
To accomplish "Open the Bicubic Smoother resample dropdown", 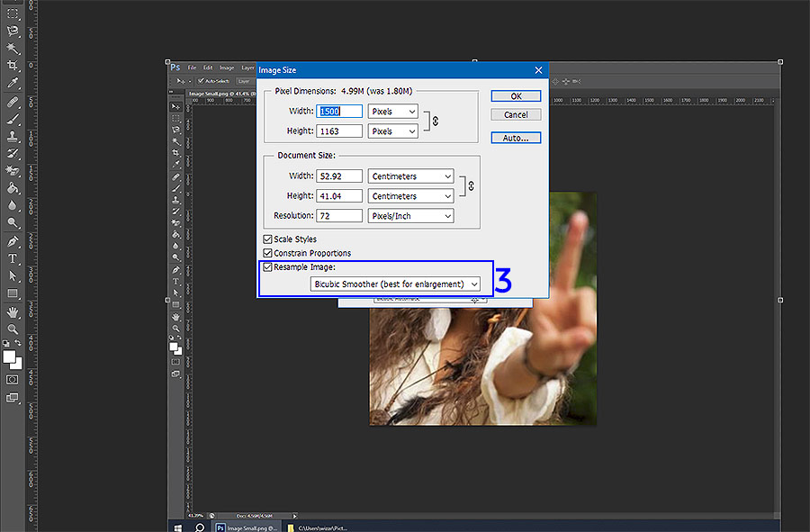I will (395, 284).
